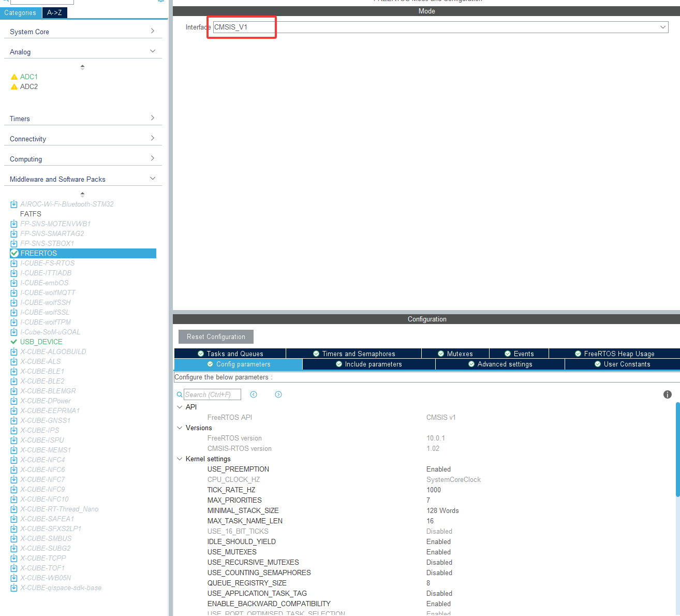Switch to the A->Z sorting tab
The width and height of the screenshot is (680, 616).
pos(54,12)
